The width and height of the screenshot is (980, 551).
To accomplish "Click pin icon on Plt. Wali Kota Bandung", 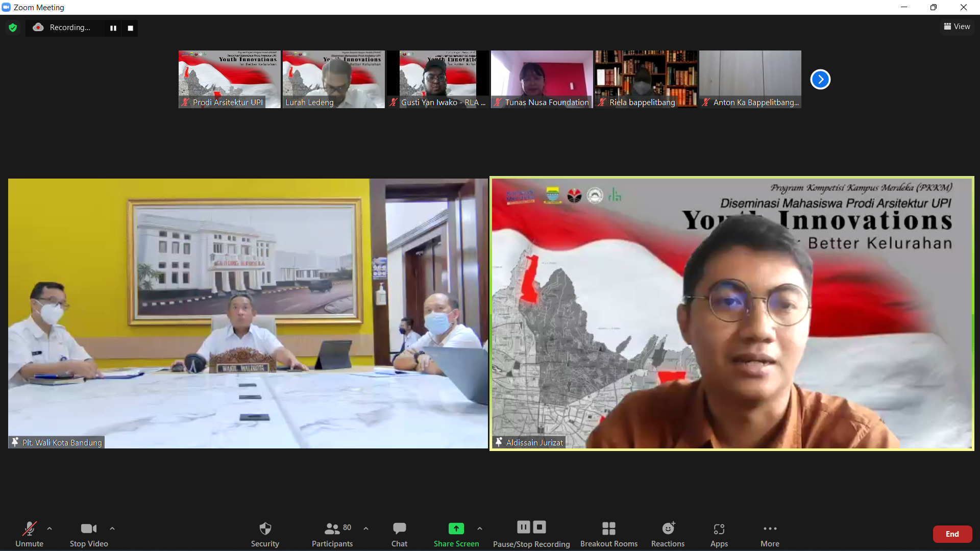I will [15, 442].
